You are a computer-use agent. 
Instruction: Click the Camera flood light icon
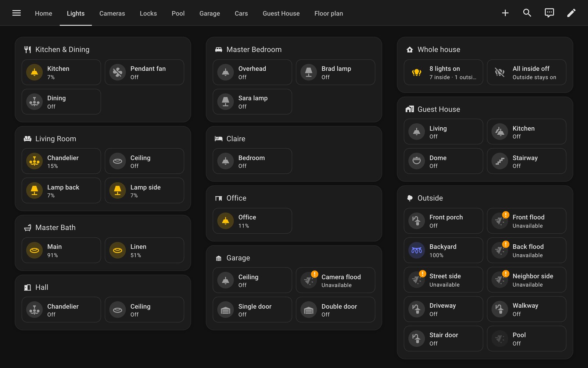pyautogui.click(x=309, y=280)
